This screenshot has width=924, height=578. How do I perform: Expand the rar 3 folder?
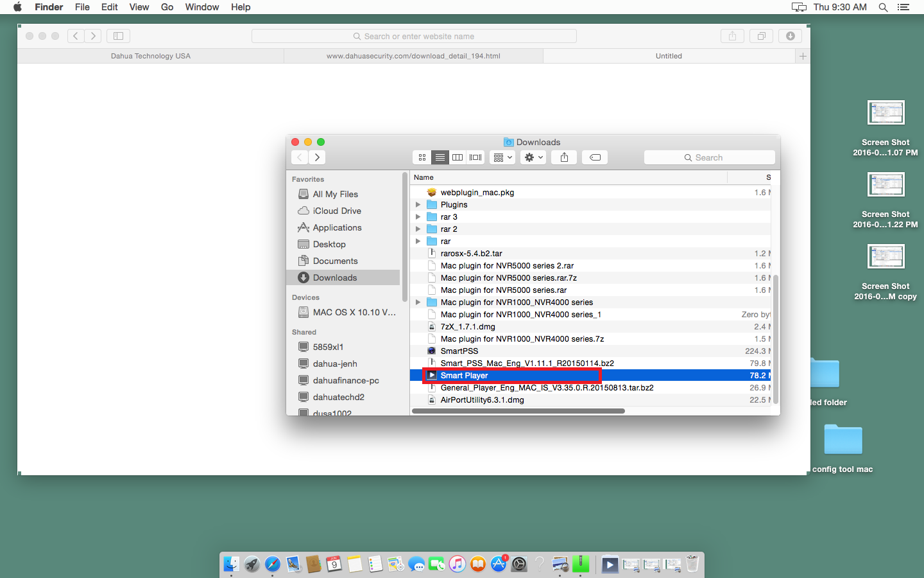(418, 217)
